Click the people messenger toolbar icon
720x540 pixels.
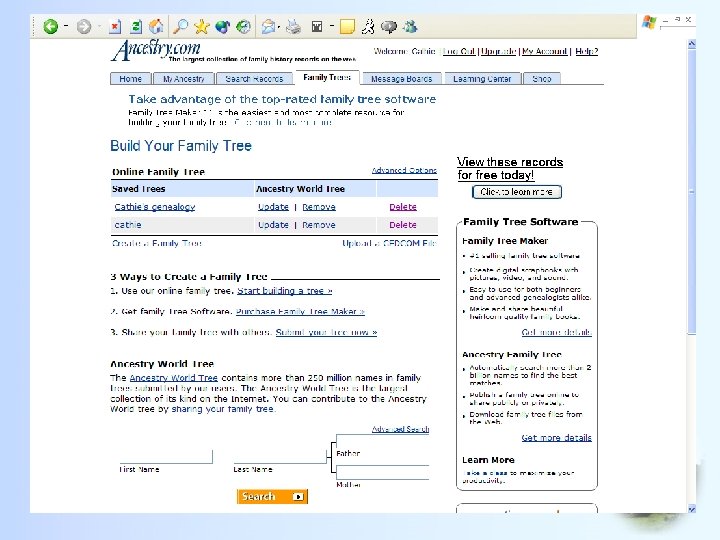[410, 27]
